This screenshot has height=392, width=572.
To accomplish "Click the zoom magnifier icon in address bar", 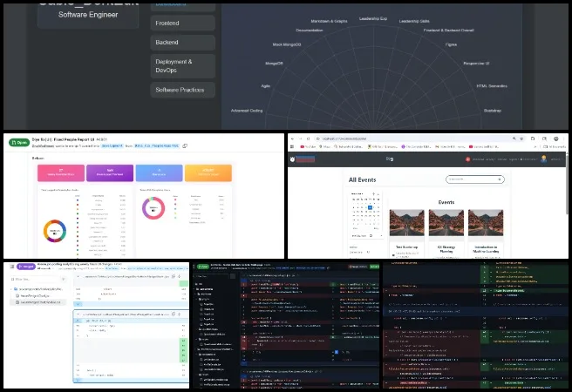I will point(514,139).
